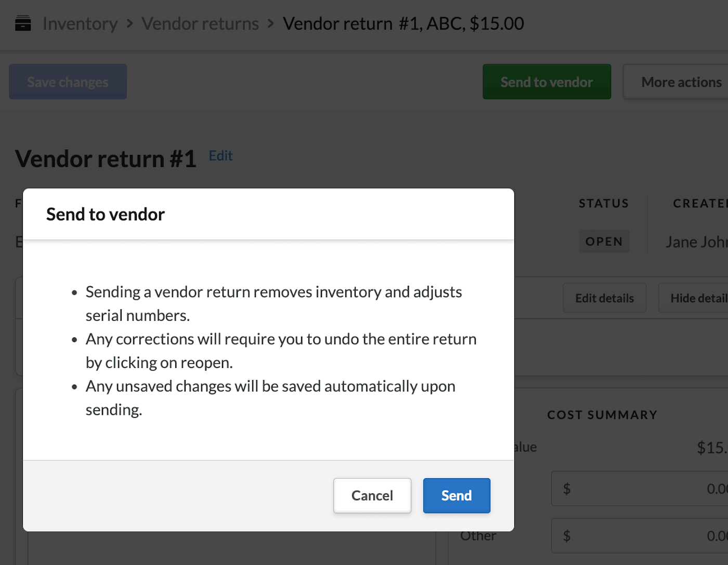Screen dimensions: 728x565
Task: Click Edit next to Vendor return #1 title
Action: (220, 155)
